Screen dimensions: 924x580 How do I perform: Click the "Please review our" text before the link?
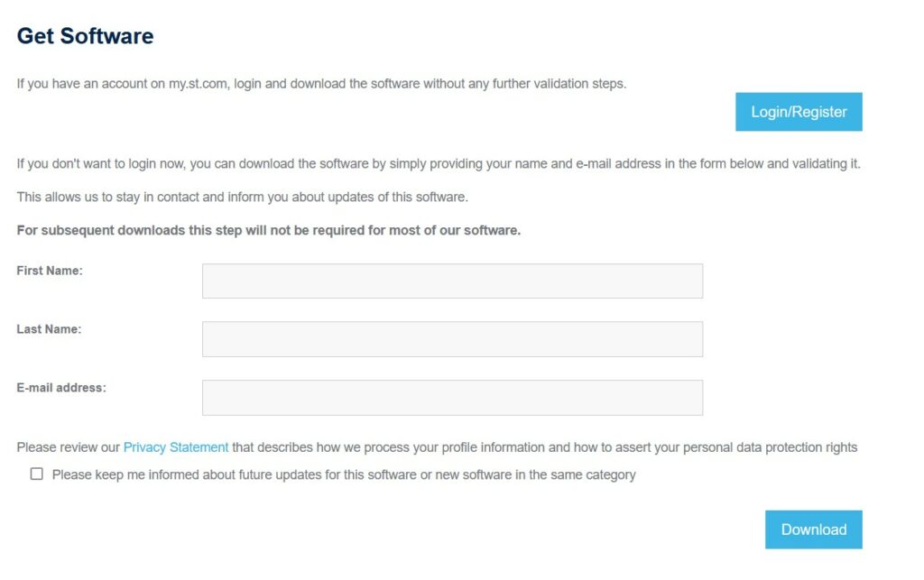point(68,447)
